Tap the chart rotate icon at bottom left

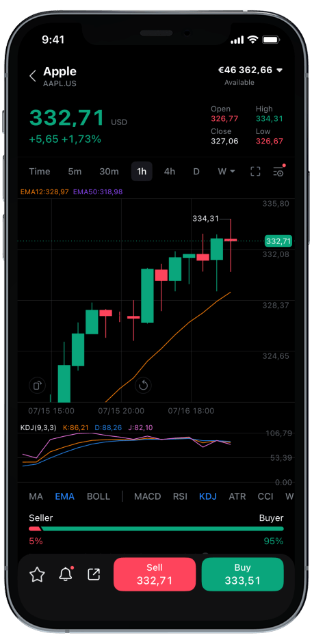point(37,386)
